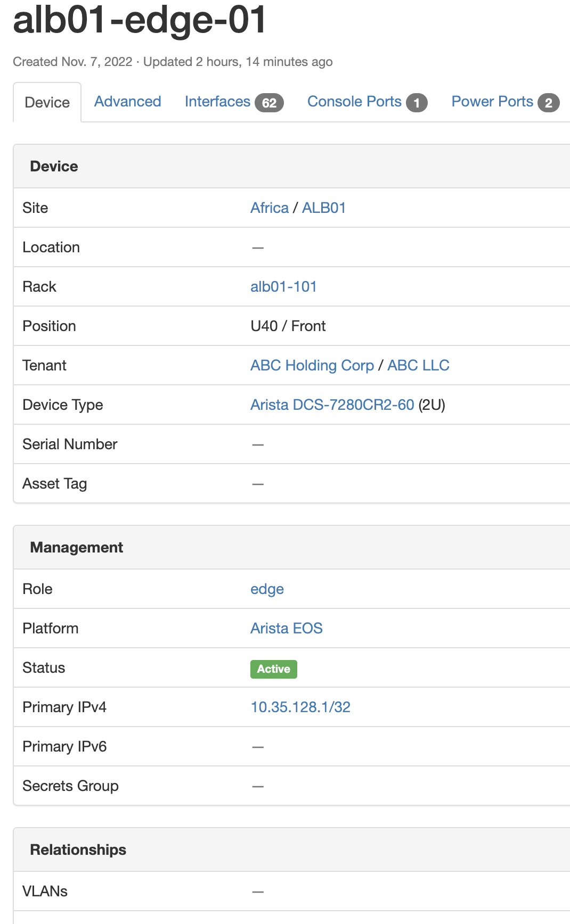Image resolution: width=570 pixels, height=924 pixels.
Task: Open the Console Ports tab
Action: tap(354, 102)
